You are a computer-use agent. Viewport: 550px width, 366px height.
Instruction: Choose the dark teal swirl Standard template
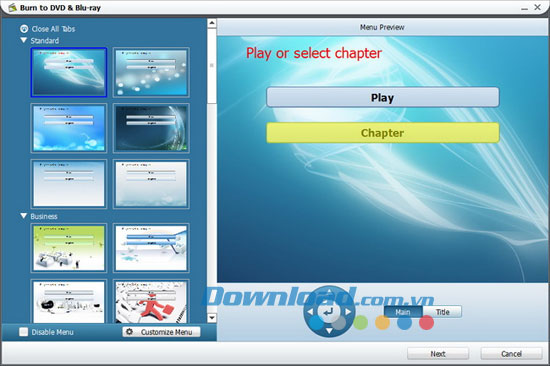(151, 128)
